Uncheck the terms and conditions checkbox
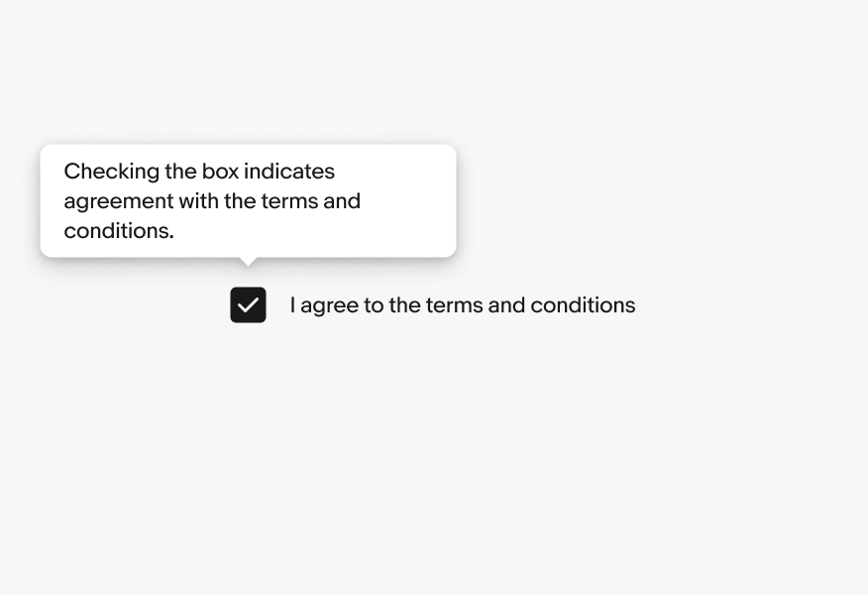Screen dimensions: 868x595 (248, 304)
